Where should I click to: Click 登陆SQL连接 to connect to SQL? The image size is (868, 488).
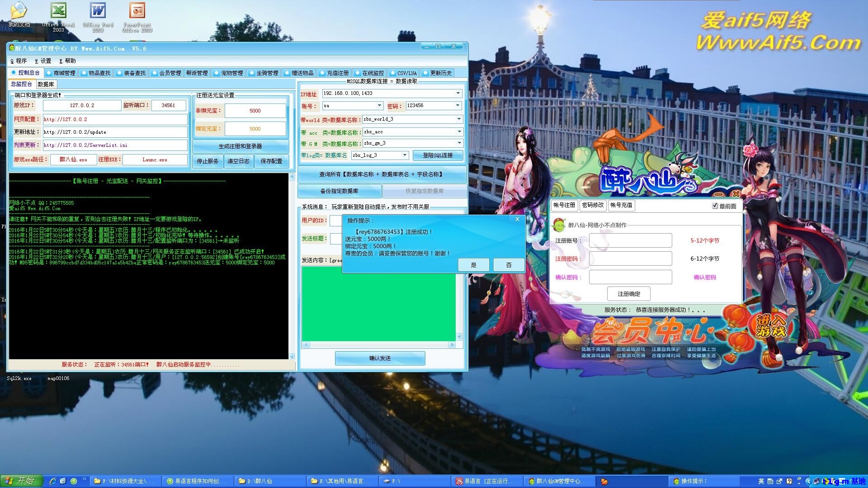438,155
